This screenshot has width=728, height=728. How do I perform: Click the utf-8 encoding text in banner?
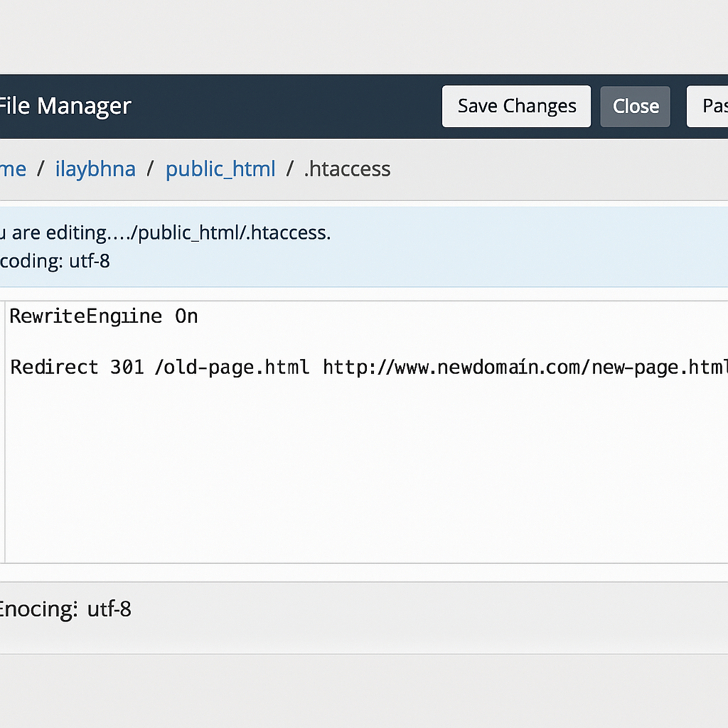point(89,261)
